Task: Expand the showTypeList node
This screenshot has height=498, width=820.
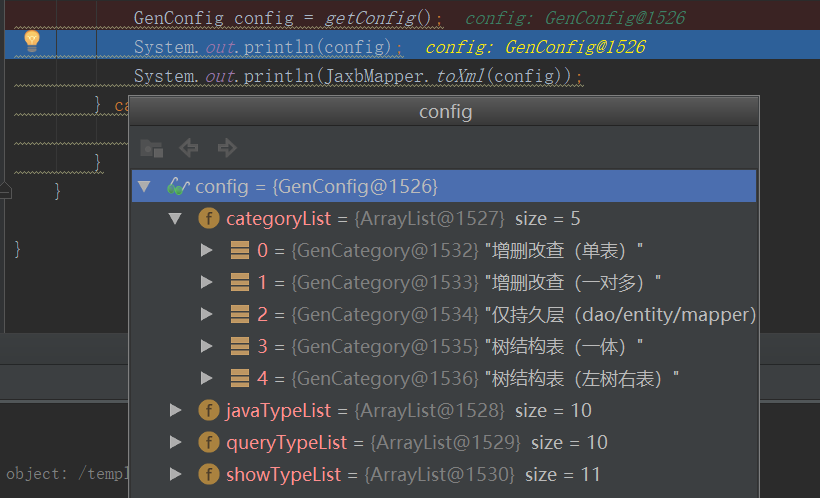Action: tap(176, 474)
